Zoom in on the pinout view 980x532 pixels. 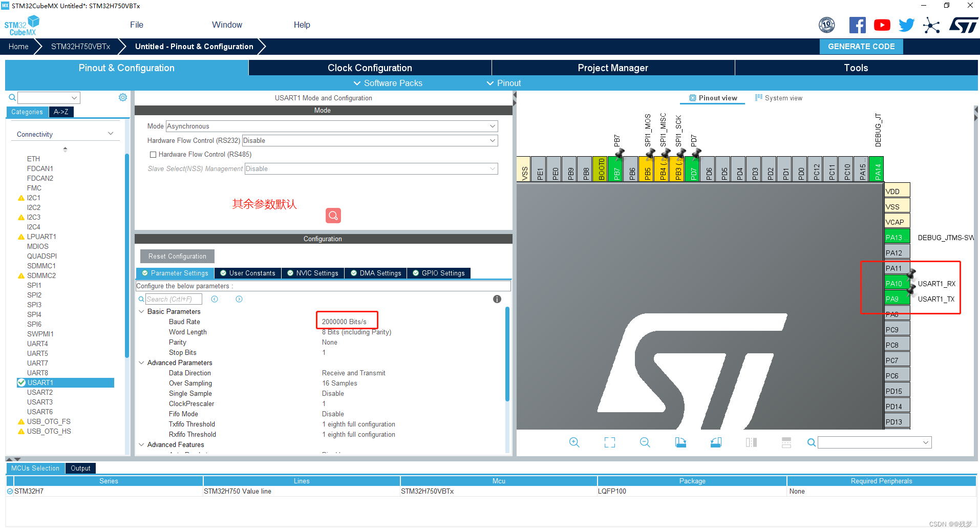click(x=574, y=442)
